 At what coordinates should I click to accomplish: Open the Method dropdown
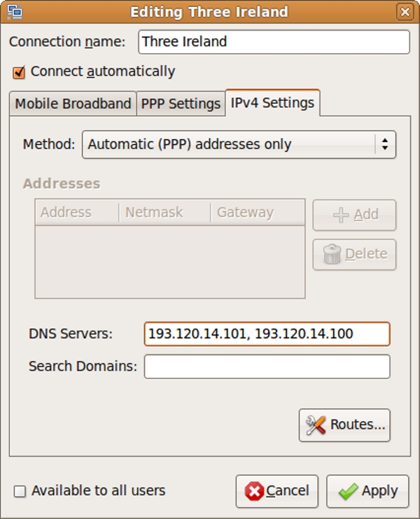point(239,145)
